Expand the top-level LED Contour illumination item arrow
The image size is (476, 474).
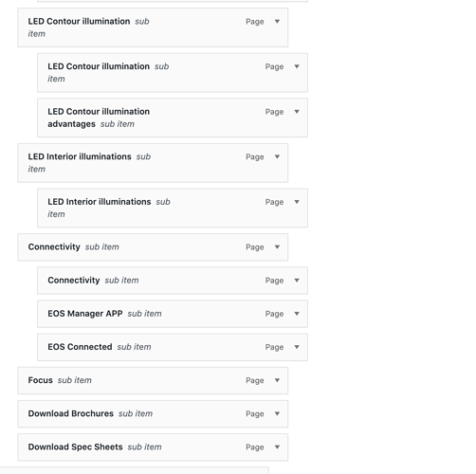(x=277, y=22)
